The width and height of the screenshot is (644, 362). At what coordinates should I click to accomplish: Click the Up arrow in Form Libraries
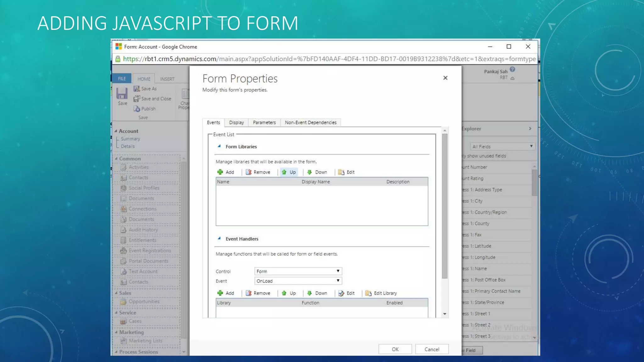pos(284,172)
